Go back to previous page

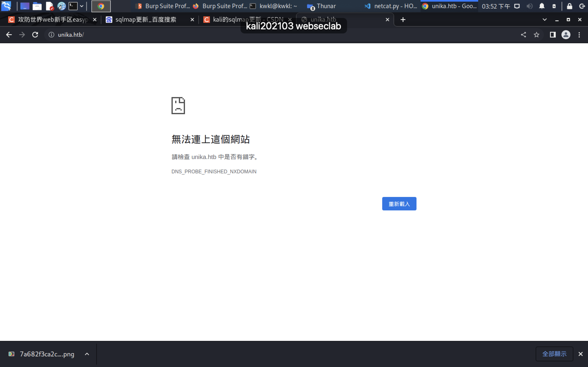9,35
